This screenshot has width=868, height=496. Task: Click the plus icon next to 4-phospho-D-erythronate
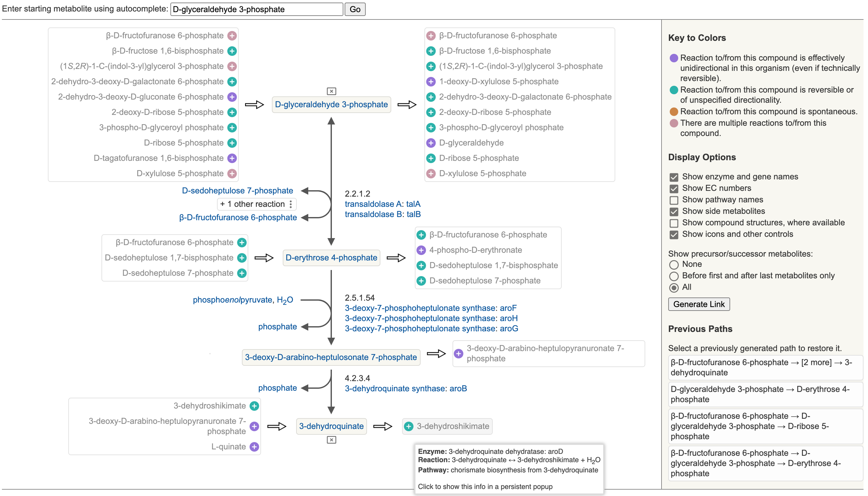click(x=422, y=250)
